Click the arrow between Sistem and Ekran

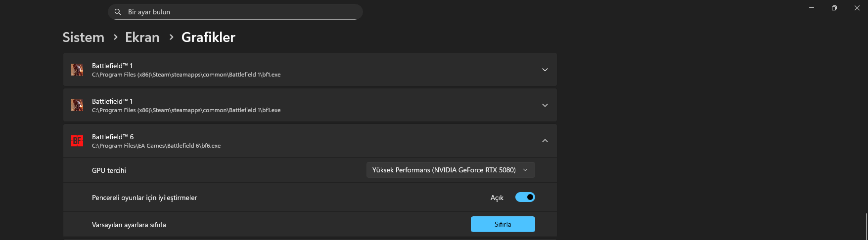click(115, 37)
